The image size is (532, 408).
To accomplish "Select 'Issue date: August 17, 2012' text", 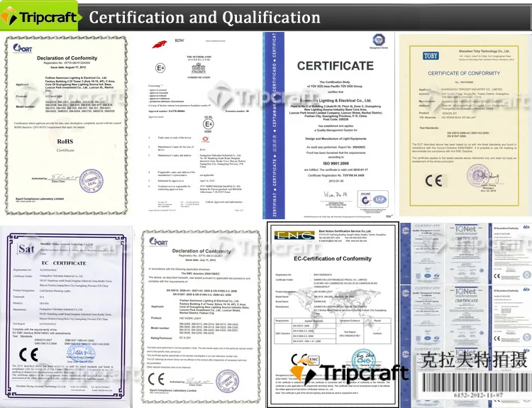I will (x=67, y=67).
